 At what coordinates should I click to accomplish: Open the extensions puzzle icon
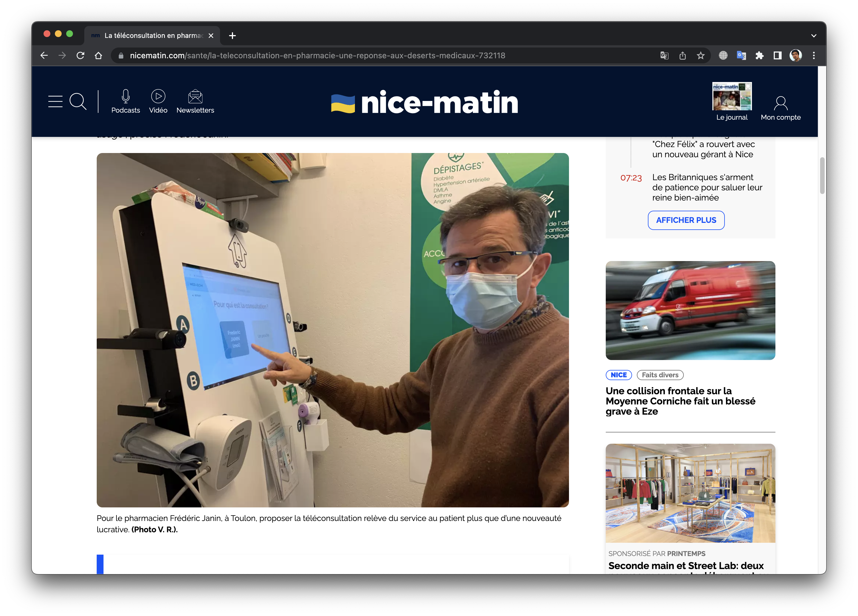(759, 56)
